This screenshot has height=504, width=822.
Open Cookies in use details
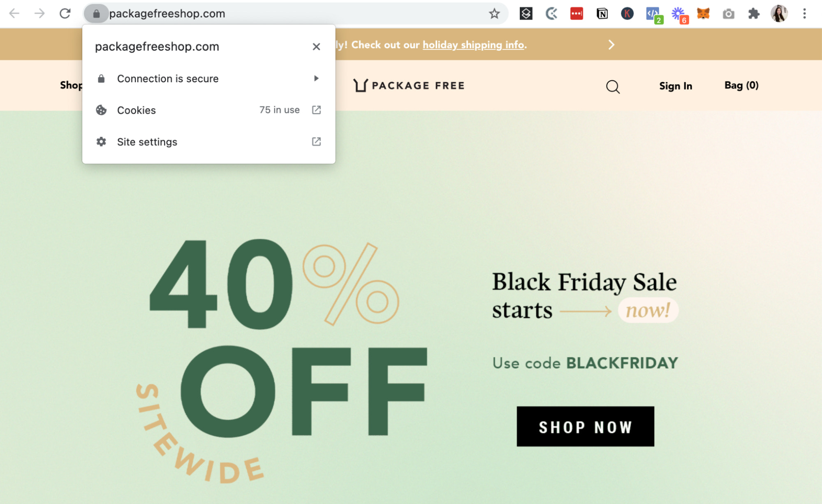208,110
